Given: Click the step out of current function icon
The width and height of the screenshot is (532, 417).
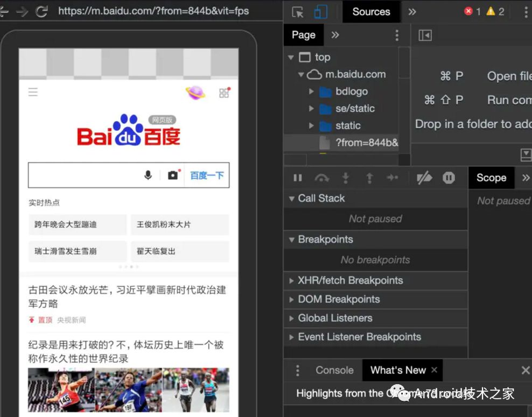Looking at the screenshot, I should 369,178.
